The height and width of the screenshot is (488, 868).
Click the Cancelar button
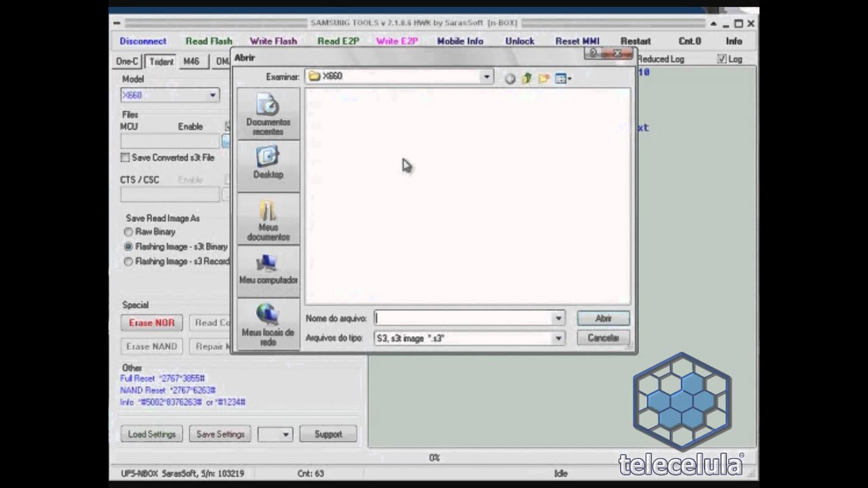(604, 338)
